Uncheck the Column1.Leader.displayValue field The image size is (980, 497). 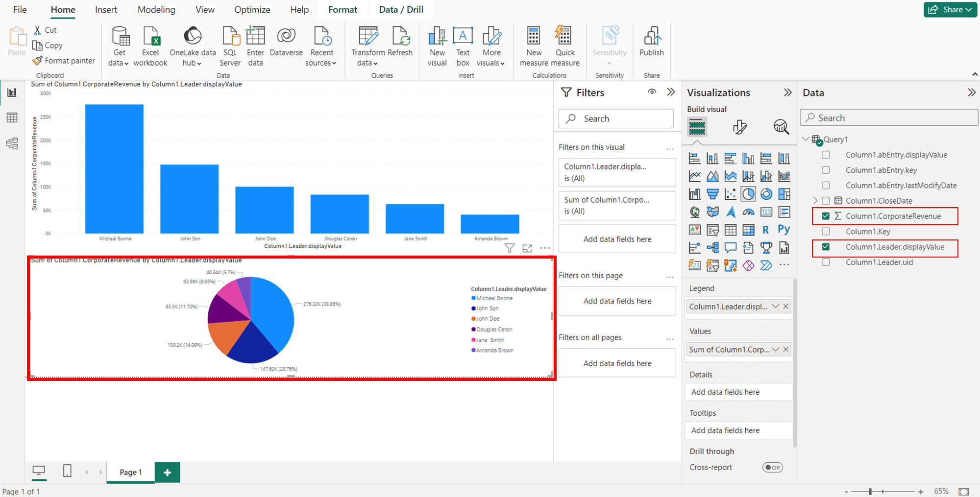[826, 247]
